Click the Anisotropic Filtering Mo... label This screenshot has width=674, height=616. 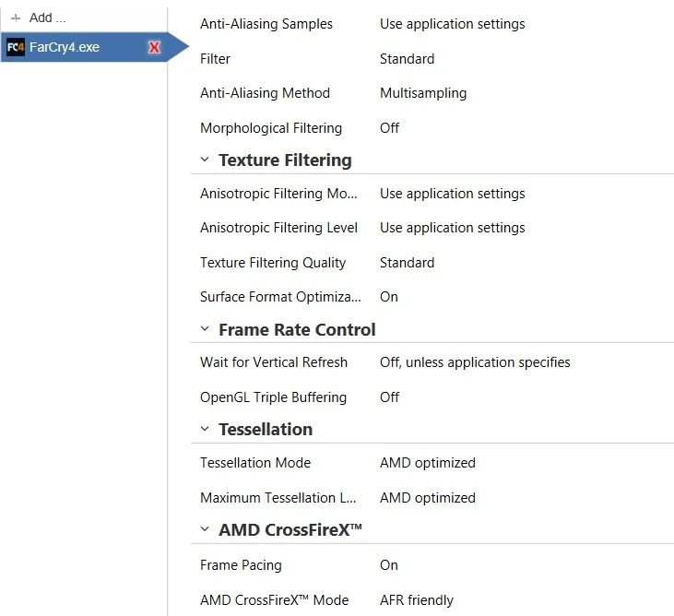[x=278, y=194]
